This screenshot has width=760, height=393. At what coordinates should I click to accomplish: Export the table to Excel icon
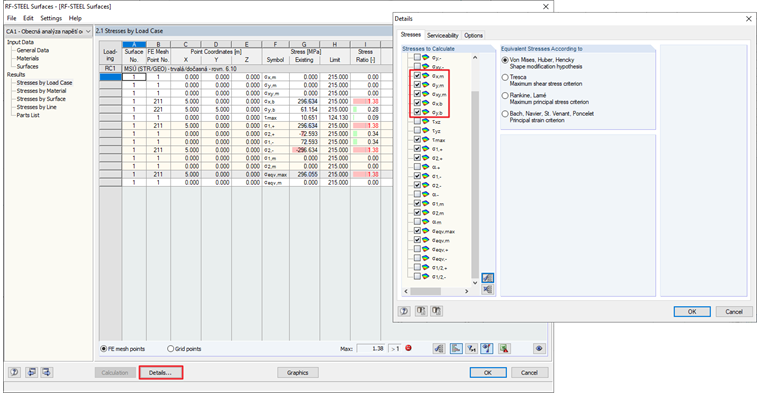505,348
